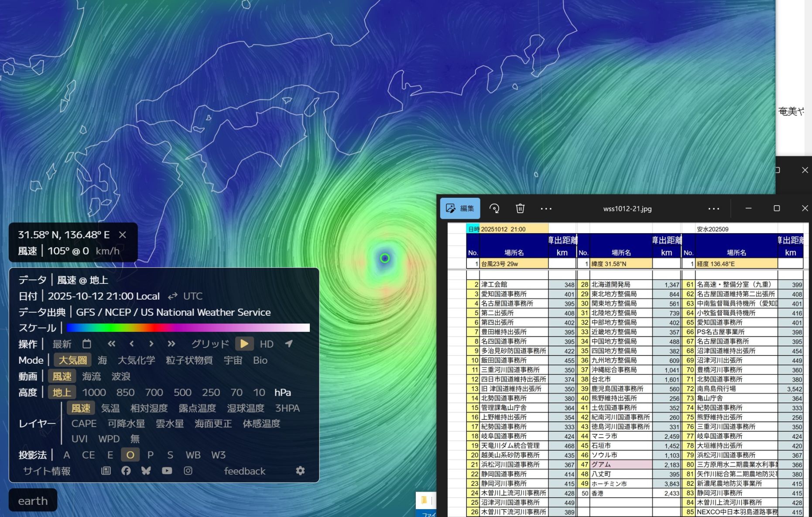Click the rotate image icon in Photos
Image resolution: width=812 pixels, height=517 pixels.
(494, 209)
